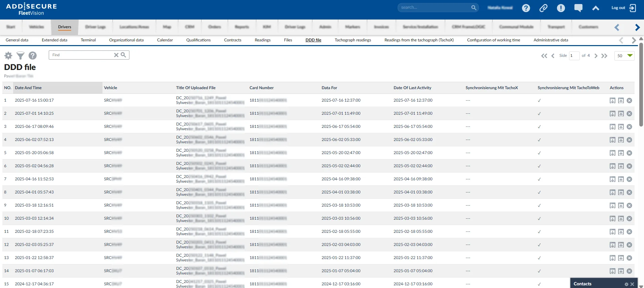Delete the 2025-03-03 12:14:34 DDD file
Image resolution: width=644 pixels, height=288 pixels.
[629, 218]
